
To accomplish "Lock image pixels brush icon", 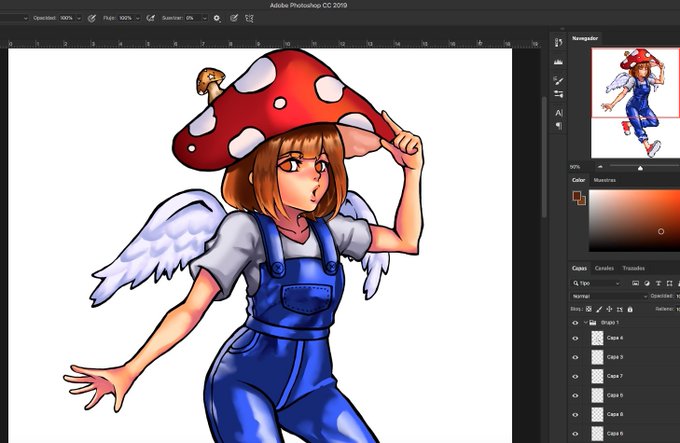I will pyautogui.click(x=599, y=309).
